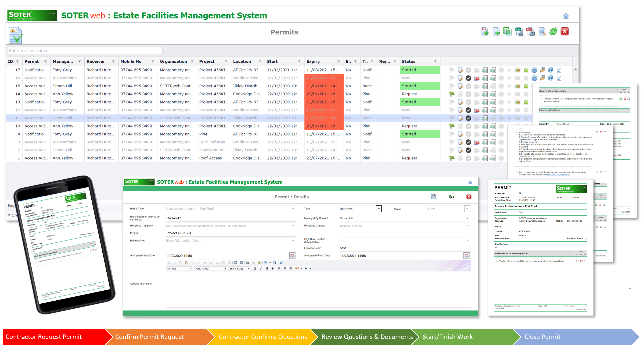644x352 pixels.
Task: Open Receiving Company dropdown
Action: click(x=293, y=226)
